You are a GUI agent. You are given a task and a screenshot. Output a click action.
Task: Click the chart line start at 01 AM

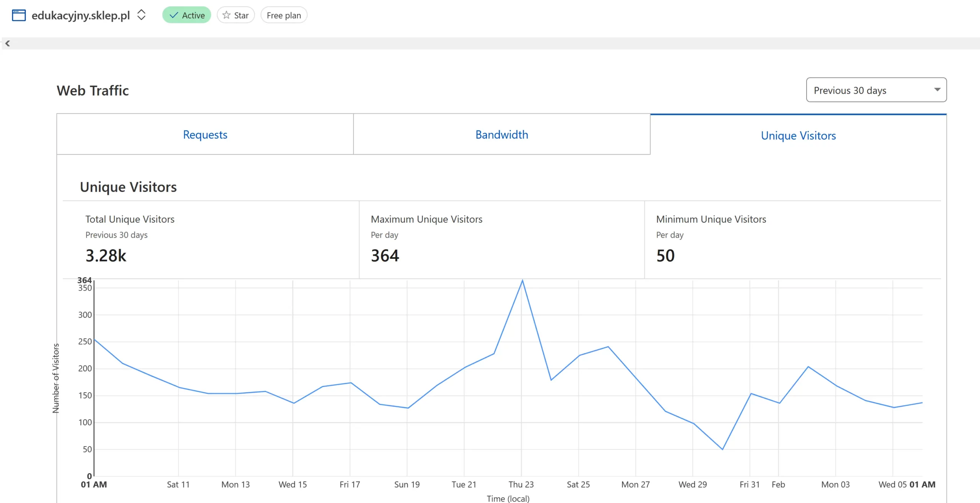[x=95, y=340]
